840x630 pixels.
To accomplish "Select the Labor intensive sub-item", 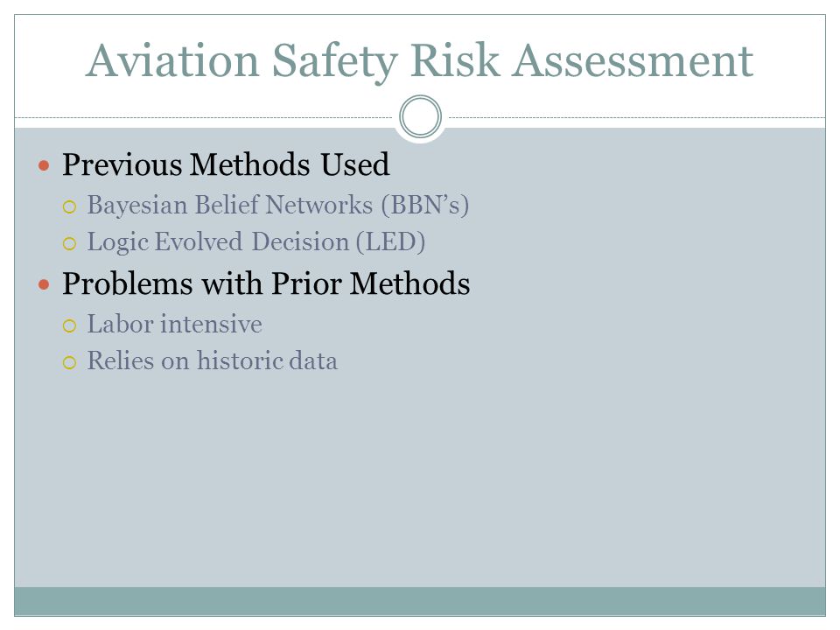I will (x=175, y=325).
